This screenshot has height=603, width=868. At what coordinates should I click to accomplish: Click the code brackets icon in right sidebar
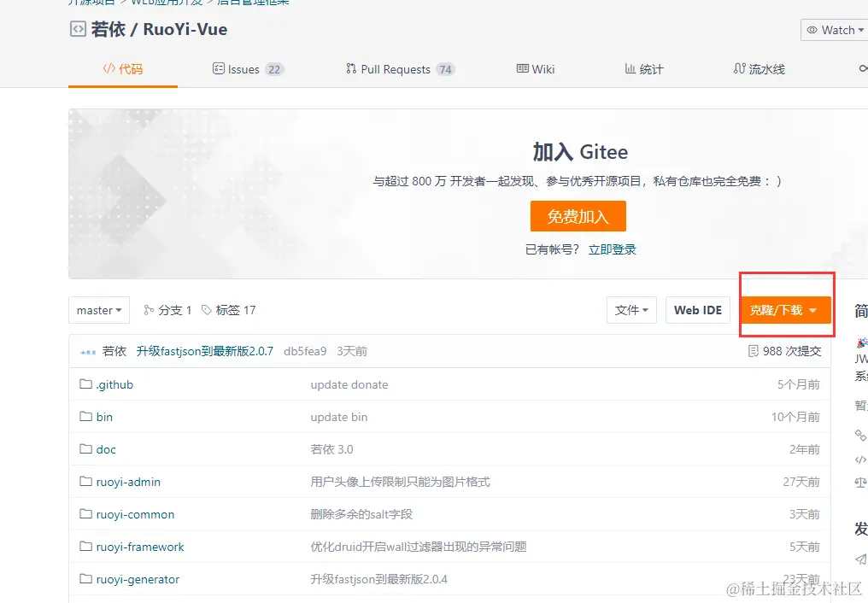tap(861, 460)
